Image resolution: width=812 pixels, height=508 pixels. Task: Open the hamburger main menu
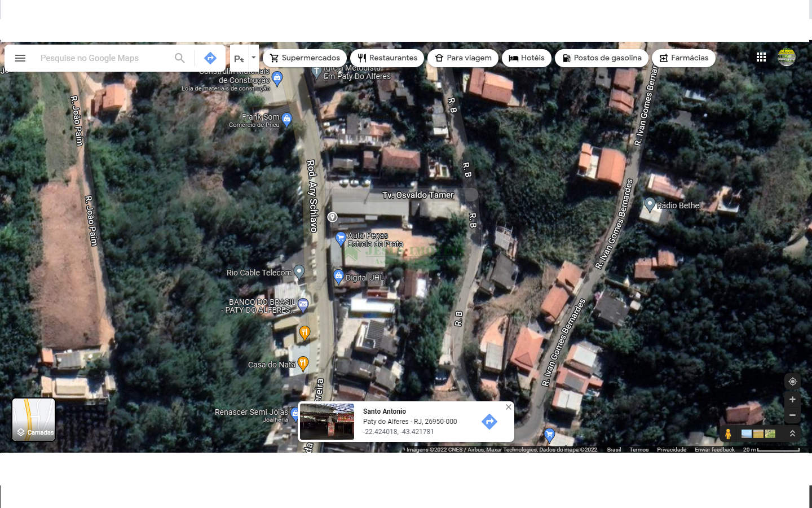tap(20, 58)
